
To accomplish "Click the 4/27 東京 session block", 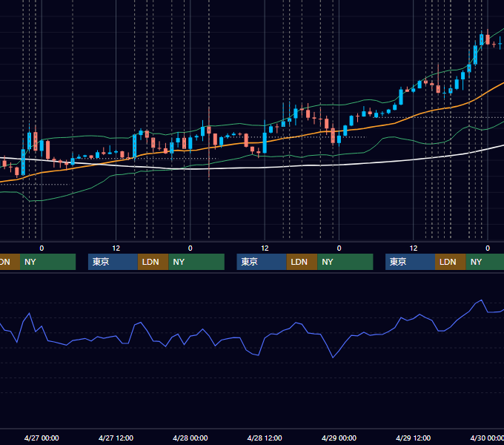I will click(113, 262).
